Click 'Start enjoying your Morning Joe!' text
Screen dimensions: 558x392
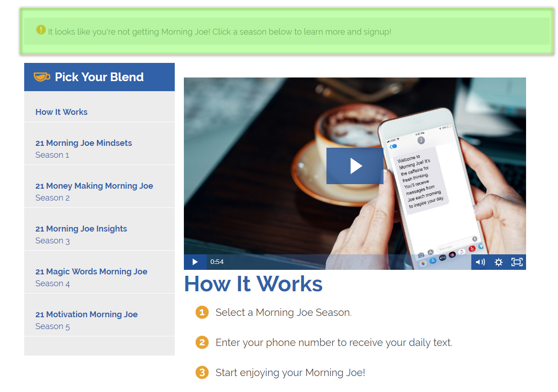click(x=290, y=373)
